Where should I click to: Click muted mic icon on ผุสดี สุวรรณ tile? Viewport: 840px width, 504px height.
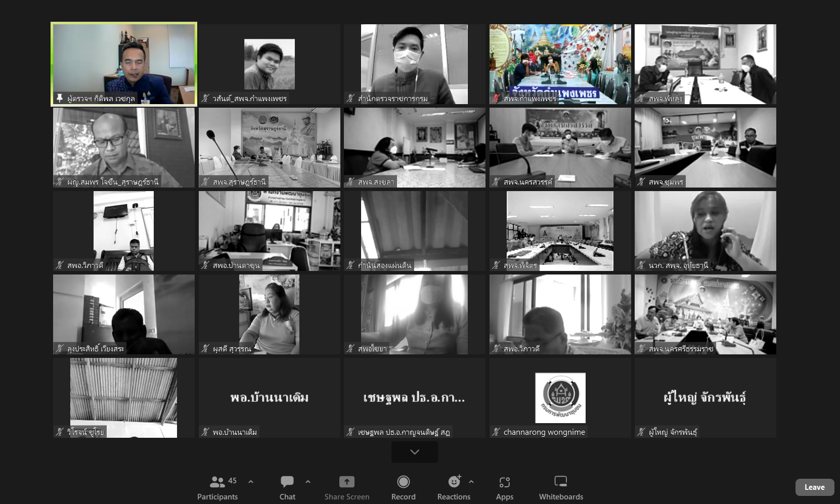tap(205, 348)
